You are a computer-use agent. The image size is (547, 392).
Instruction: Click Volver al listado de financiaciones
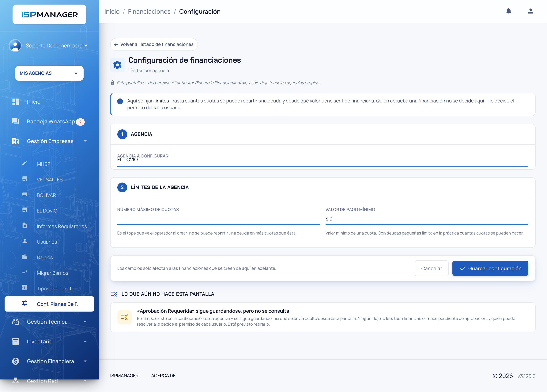(x=154, y=44)
